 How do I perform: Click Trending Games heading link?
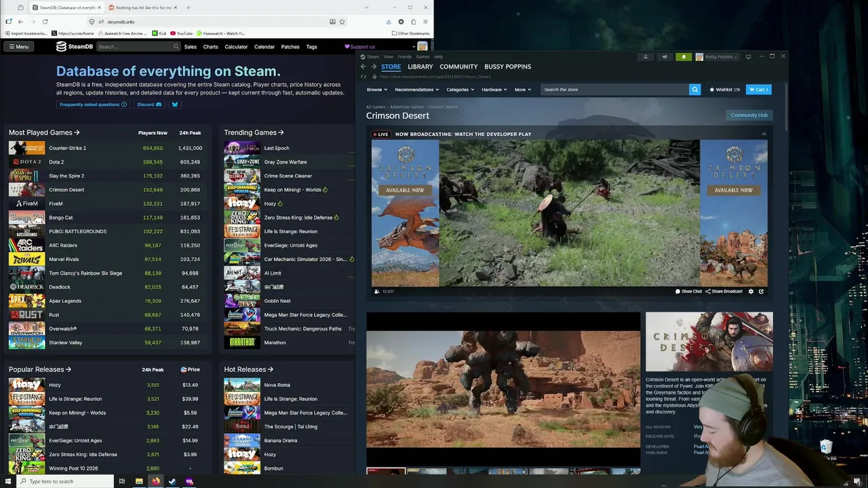[x=254, y=133]
